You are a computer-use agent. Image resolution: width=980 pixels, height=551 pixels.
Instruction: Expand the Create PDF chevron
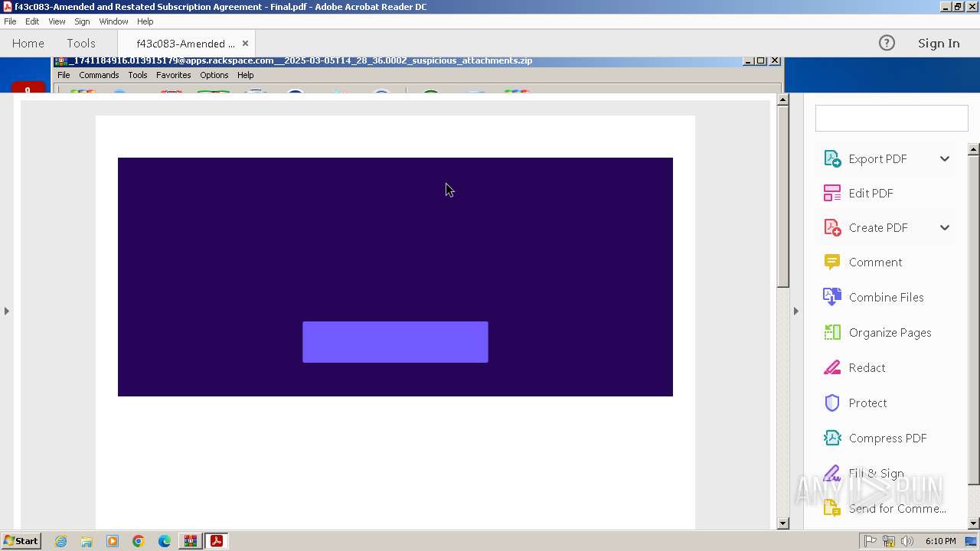point(945,227)
